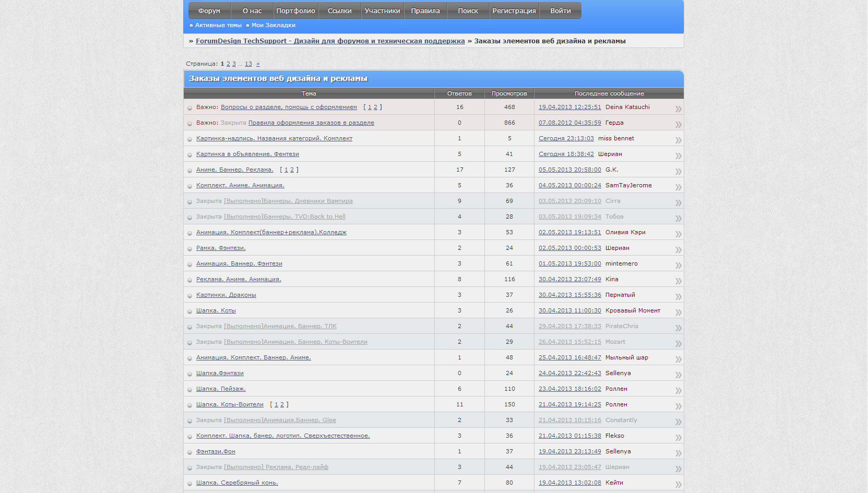Click the double-arrow icon in the miss bennet row
Image resolution: width=868 pixels, height=493 pixels.
pos(678,140)
